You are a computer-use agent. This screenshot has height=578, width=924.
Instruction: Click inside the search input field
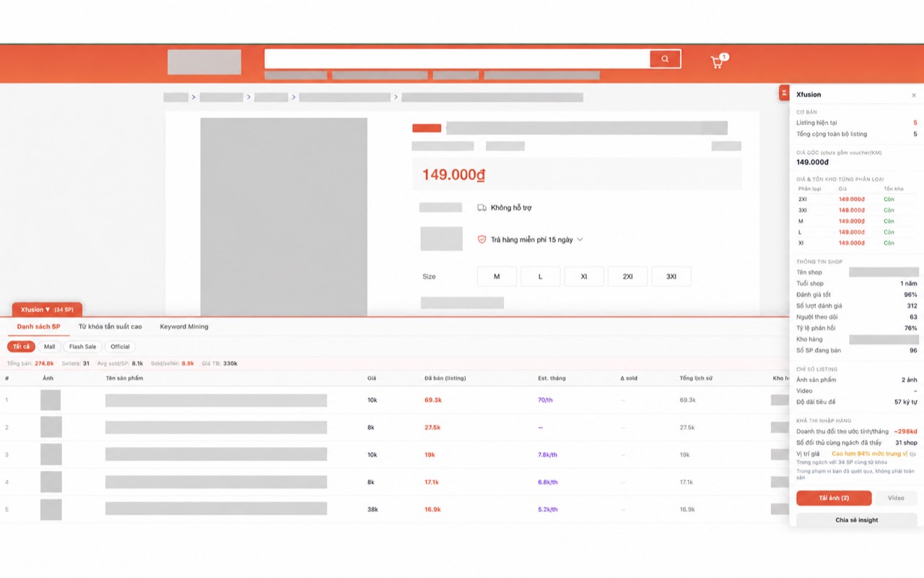pos(458,59)
